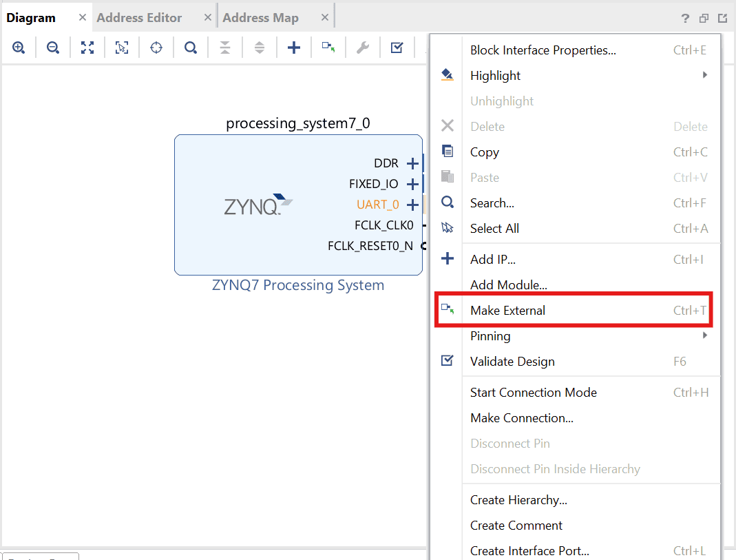Click the Search magnifier in toolbar
Viewport: 736px width, 560px height.
[x=191, y=48]
